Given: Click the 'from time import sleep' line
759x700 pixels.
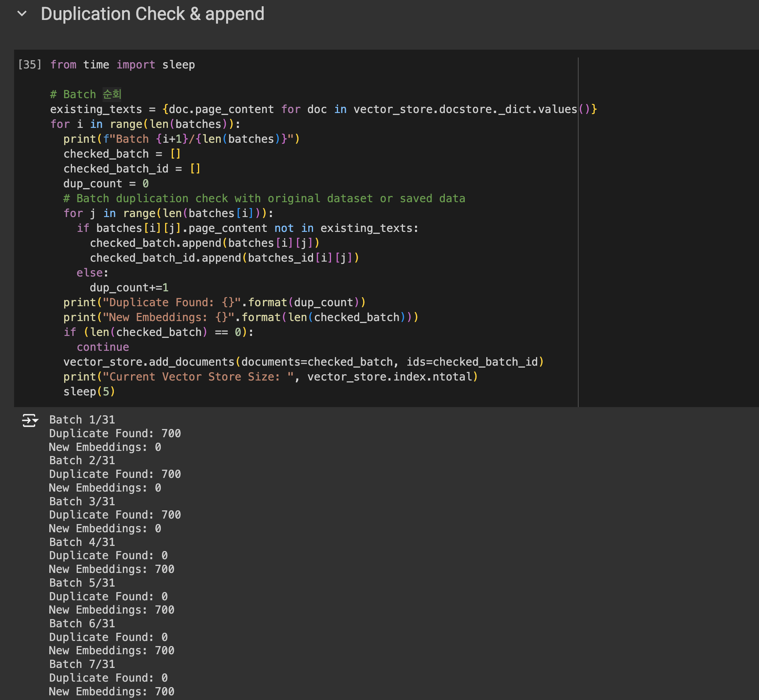Looking at the screenshot, I should [x=122, y=65].
